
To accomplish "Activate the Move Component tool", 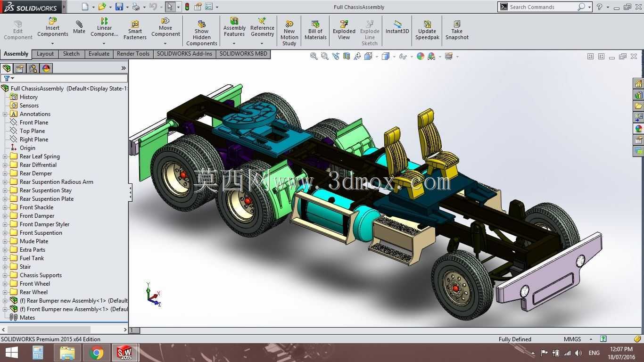I will click(x=165, y=28).
